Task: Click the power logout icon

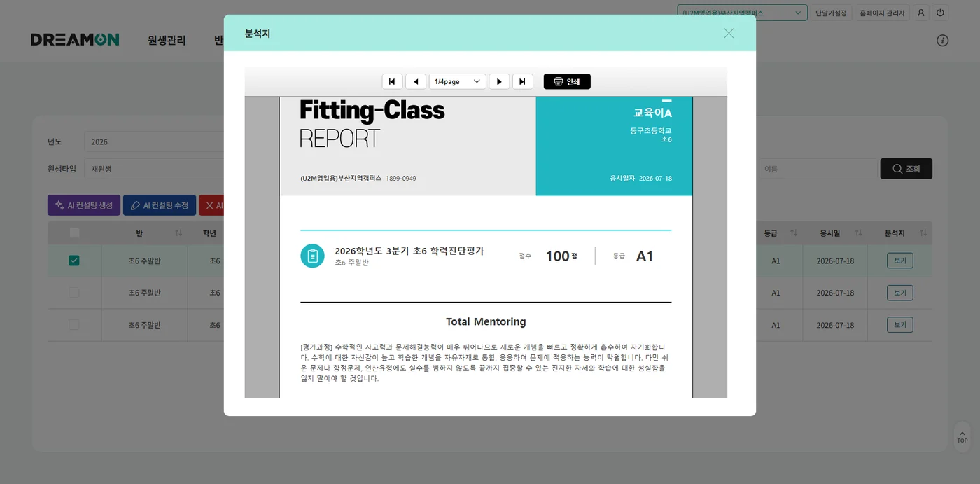Action: tap(941, 13)
